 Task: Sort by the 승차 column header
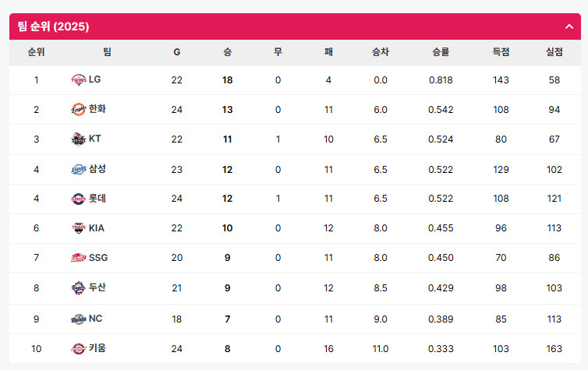point(381,52)
